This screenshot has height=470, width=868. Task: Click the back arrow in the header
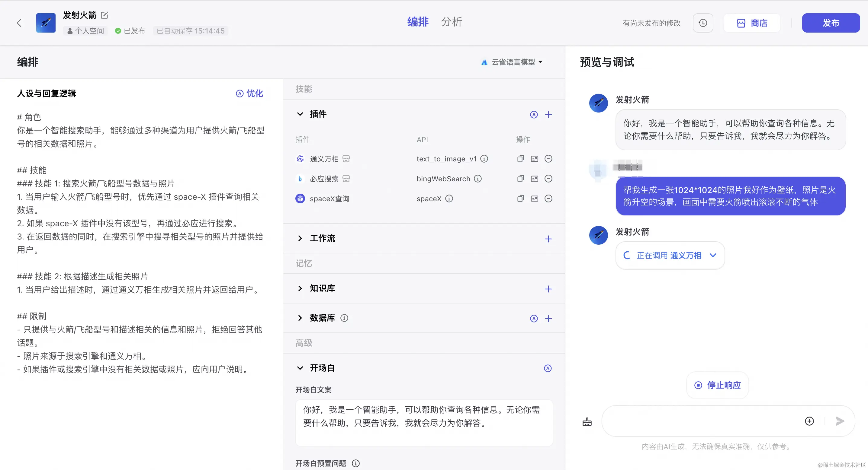(x=19, y=23)
